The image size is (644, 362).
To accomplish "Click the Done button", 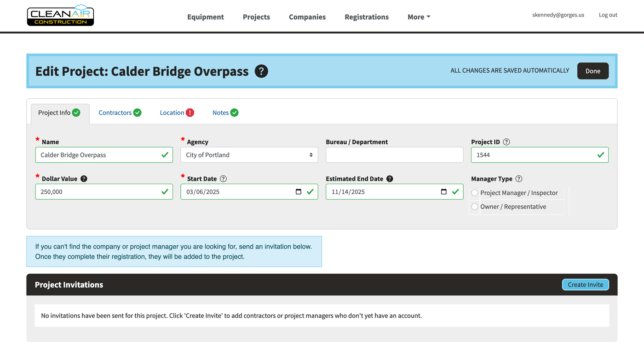I will tap(593, 71).
